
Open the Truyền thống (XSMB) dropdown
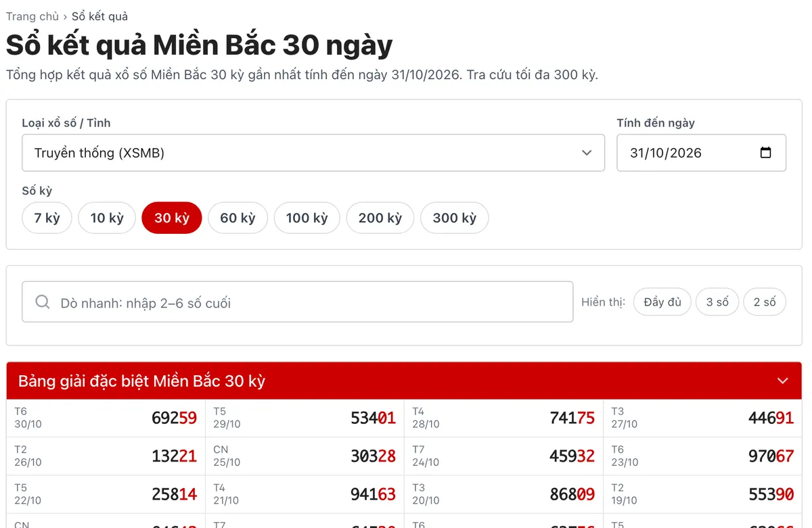tap(313, 153)
